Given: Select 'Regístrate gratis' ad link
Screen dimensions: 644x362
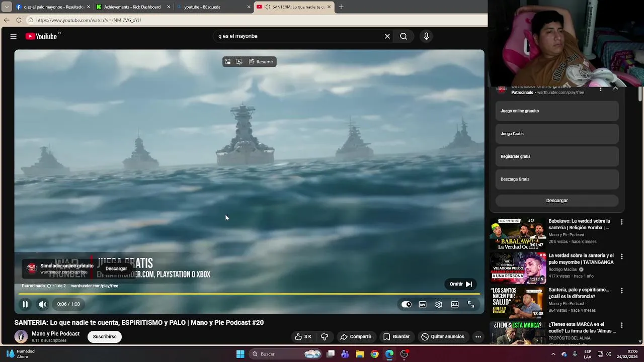Looking at the screenshot, I should point(557,156).
